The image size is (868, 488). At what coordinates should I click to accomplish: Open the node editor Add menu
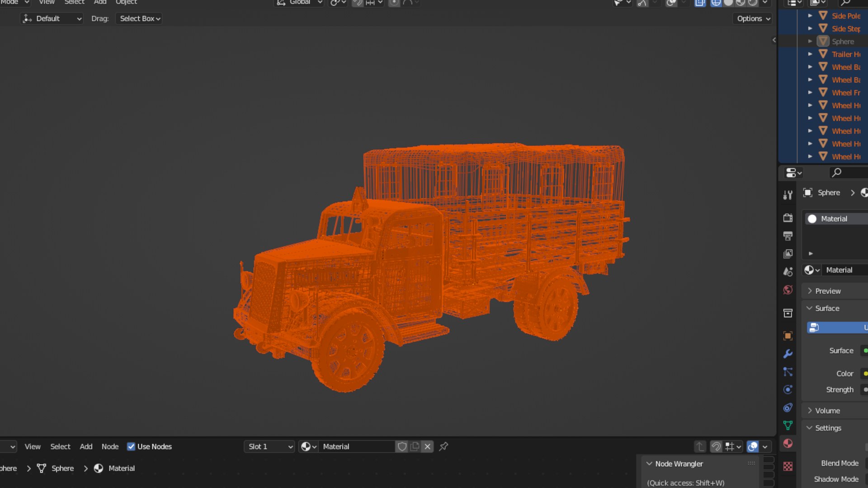[86, 446]
